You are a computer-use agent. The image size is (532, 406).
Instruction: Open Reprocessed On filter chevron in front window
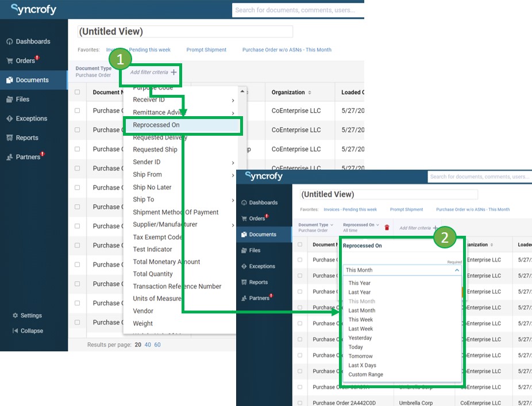377,225
